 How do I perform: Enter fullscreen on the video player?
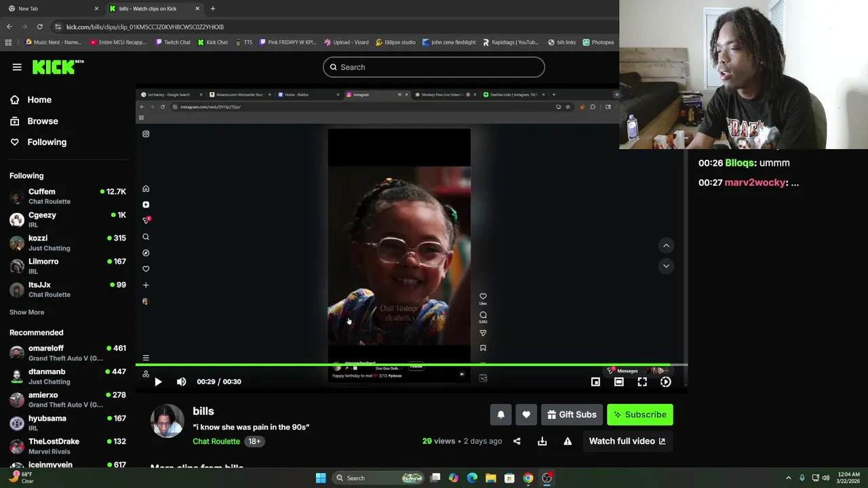click(x=642, y=382)
